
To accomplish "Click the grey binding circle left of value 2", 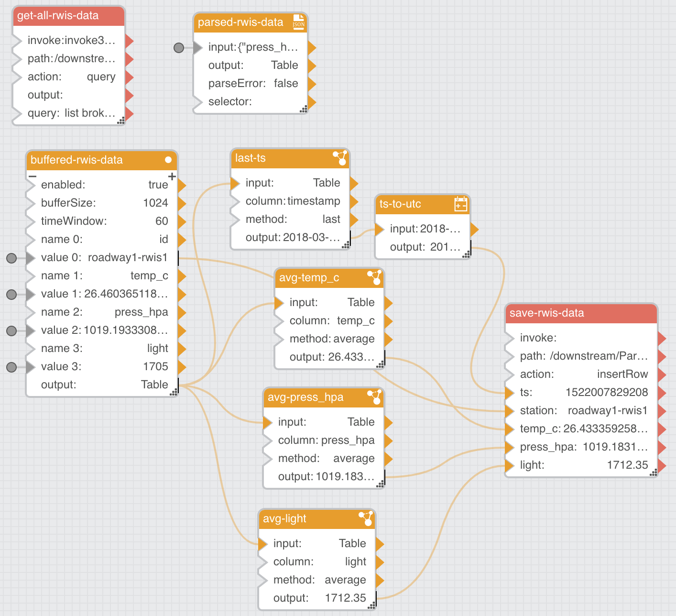I will (x=11, y=331).
